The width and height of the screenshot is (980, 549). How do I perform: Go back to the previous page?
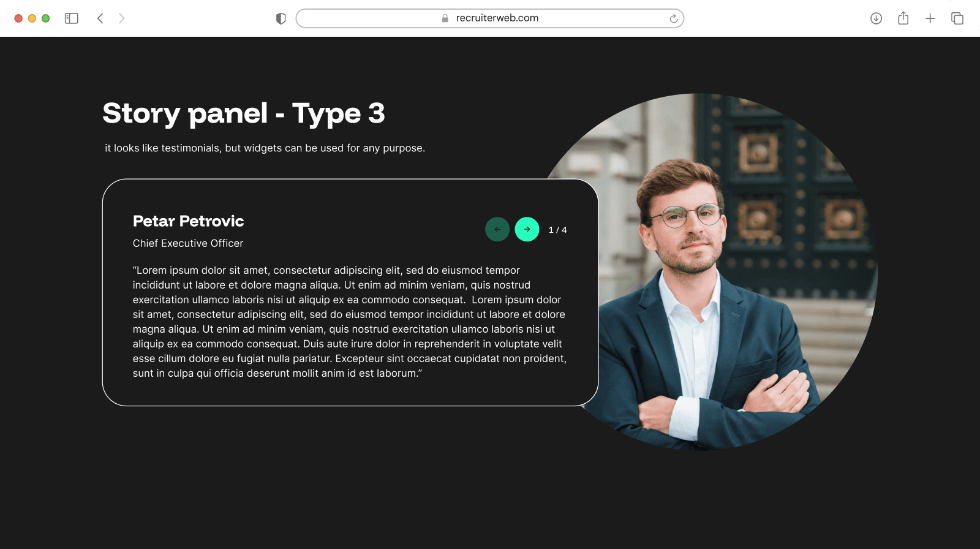pyautogui.click(x=100, y=18)
